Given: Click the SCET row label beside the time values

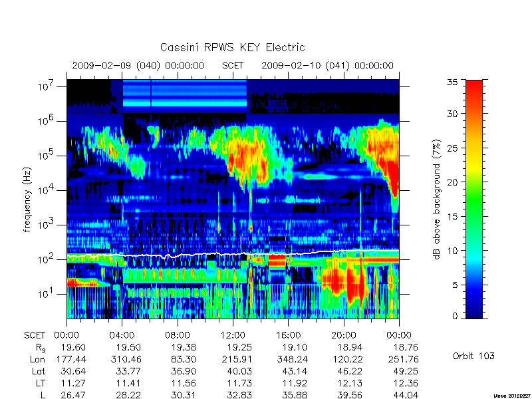Looking at the screenshot, I should point(35,336).
